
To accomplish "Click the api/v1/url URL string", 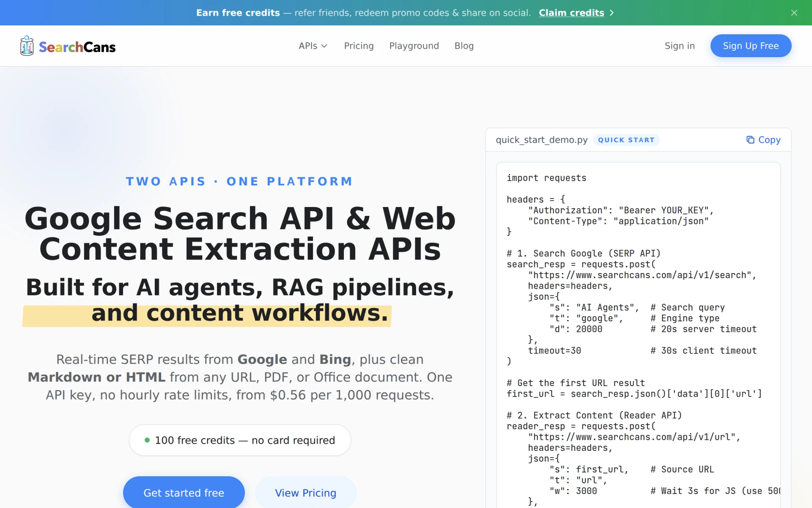I will coord(634,437).
